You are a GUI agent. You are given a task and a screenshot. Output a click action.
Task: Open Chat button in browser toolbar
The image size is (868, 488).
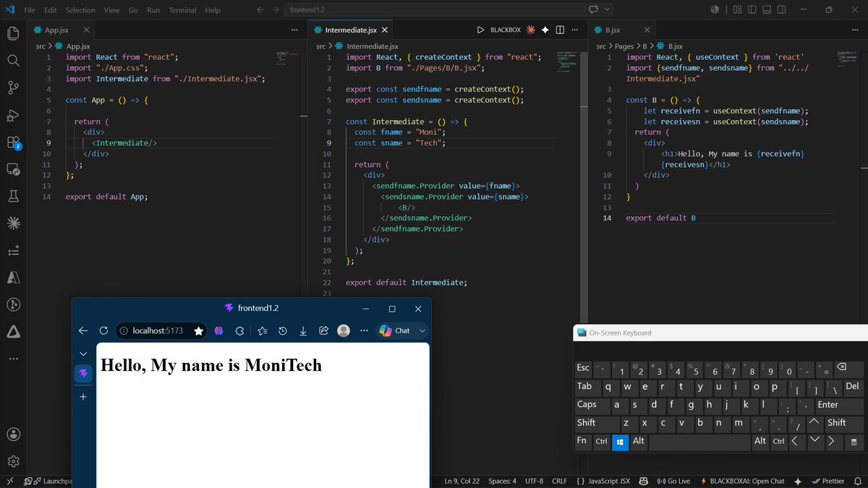[395, 330]
